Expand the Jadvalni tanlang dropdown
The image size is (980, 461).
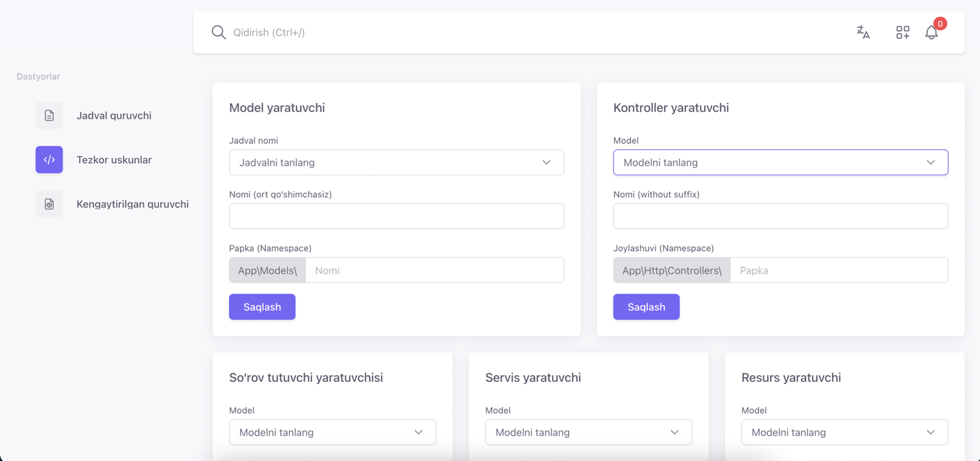coord(396,162)
